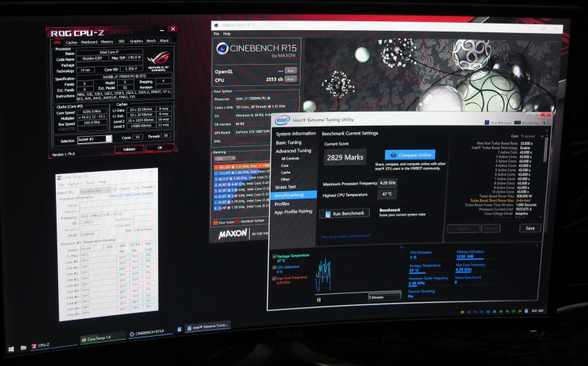Uncheck the Package Temperature monitor

[273, 255]
